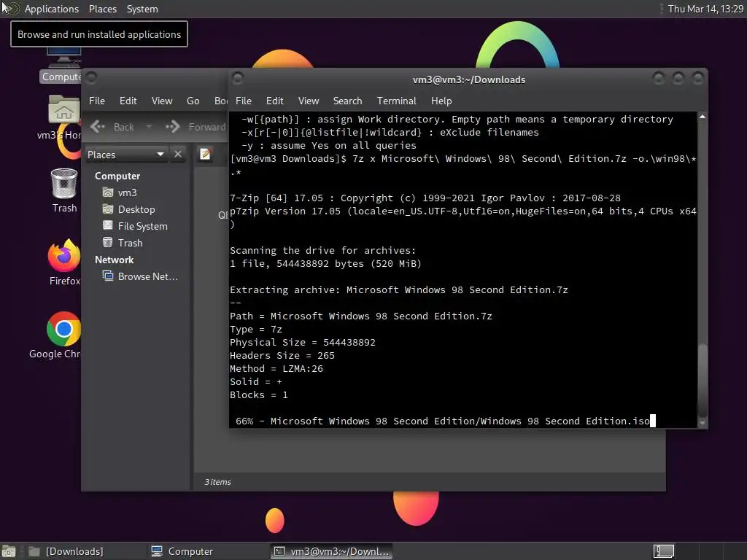Click the 3 items status bar text
This screenshot has width=747, height=560.
coord(217,482)
